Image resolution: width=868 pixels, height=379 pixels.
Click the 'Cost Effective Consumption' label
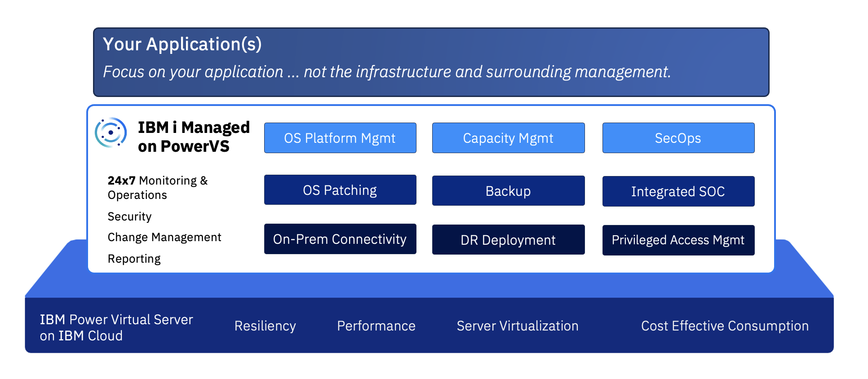[x=725, y=326]
